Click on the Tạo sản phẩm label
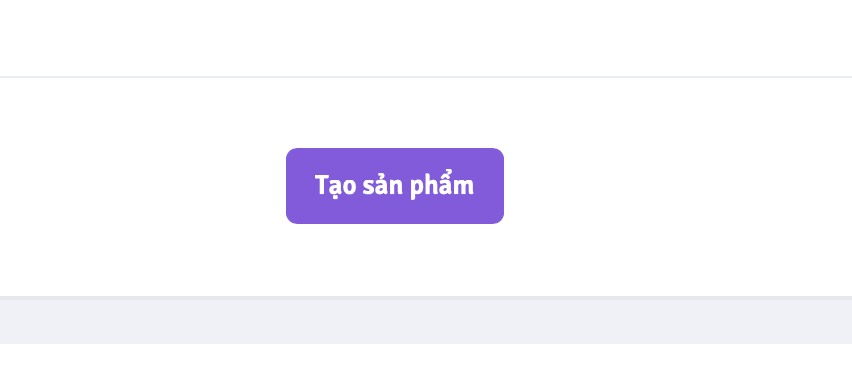Image resolution: width=852 pixels, height=372 pixels. pos(394,186)
